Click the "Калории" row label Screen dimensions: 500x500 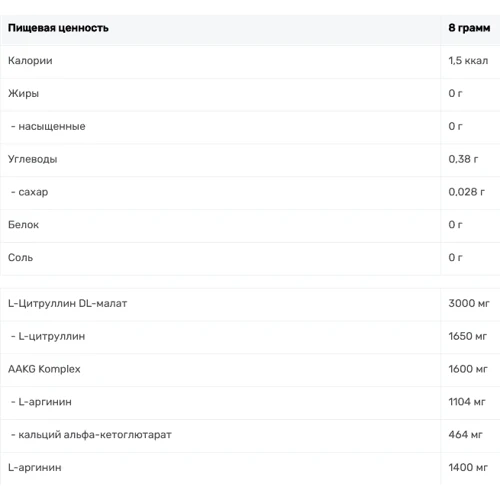point(30,61)
